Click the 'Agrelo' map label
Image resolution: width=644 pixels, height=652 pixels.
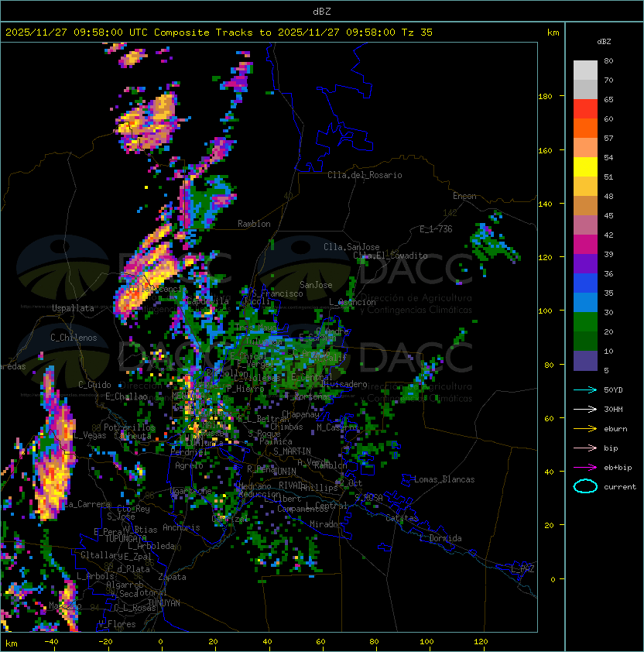(x=189, y=465)
